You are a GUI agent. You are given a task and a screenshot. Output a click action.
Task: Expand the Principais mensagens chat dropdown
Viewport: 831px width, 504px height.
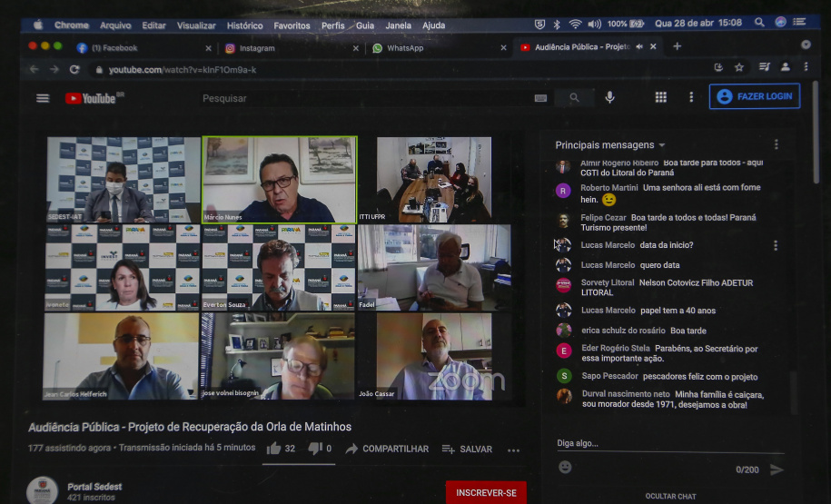662,145
